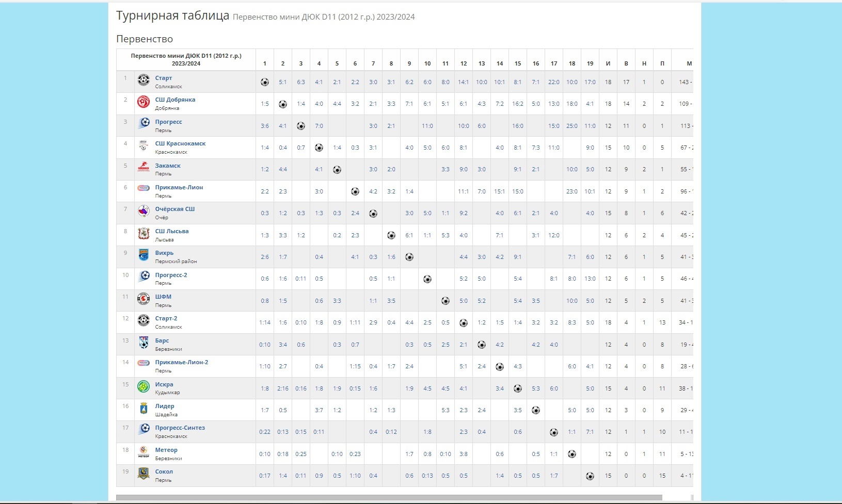Click the Сокол team logo
The image size is (842, 504).
click(144, 474)
